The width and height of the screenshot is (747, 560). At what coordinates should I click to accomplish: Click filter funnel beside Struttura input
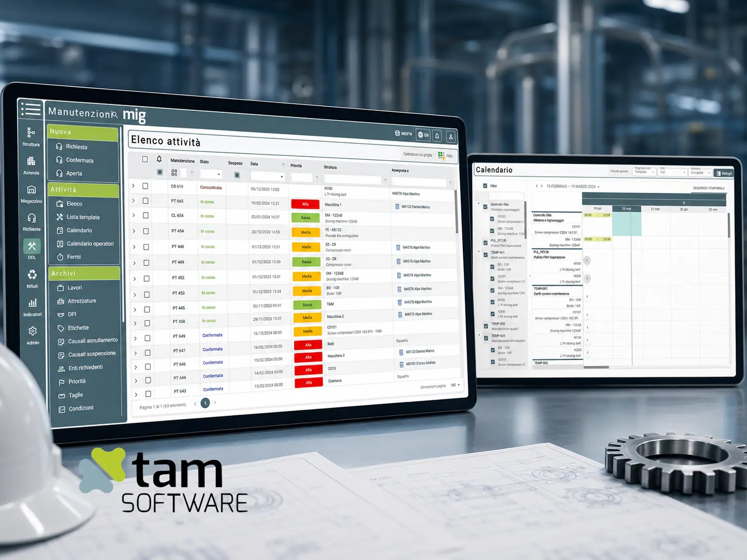coord(385,180)
